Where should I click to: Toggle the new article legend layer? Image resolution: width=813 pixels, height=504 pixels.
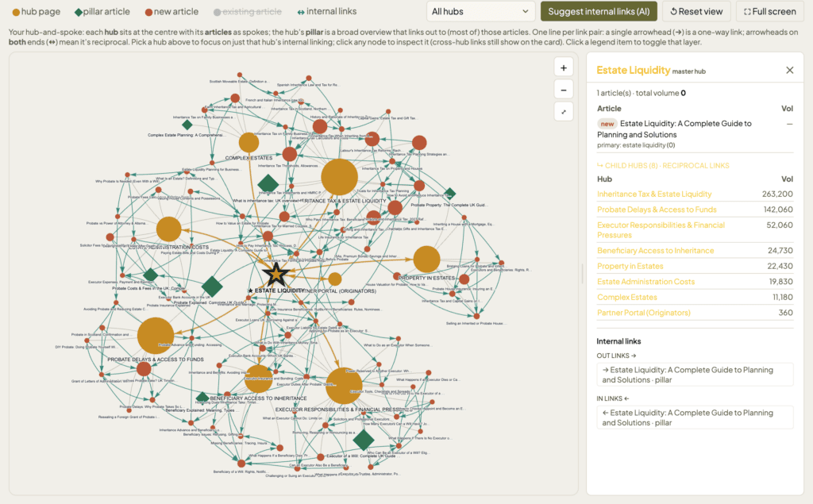tap(171, 11)
